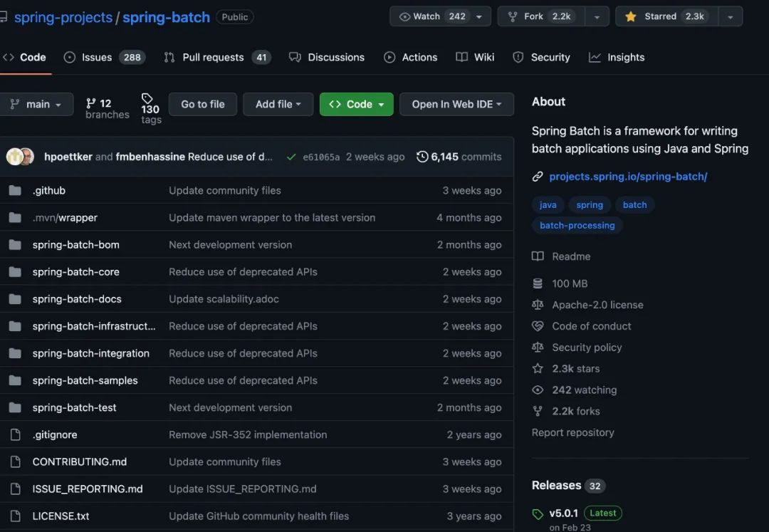Click folder icon beside spring-batch-docs
Image resolution: width=769 pixels, height=532 pixels.
tap(15, 298)
